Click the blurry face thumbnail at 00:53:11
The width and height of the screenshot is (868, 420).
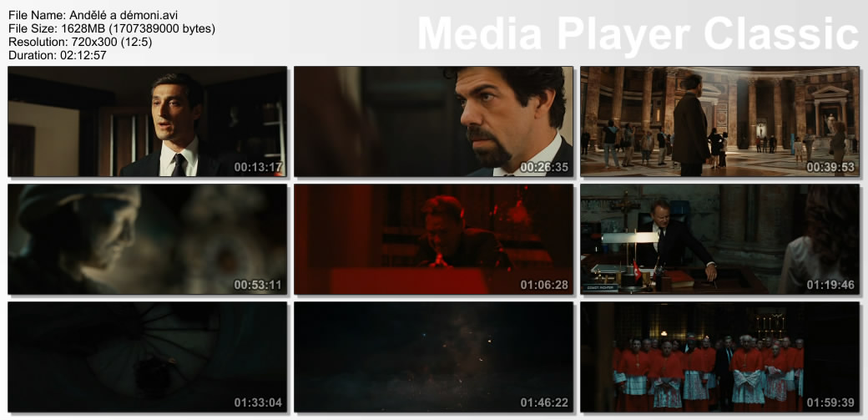(147, 239)
